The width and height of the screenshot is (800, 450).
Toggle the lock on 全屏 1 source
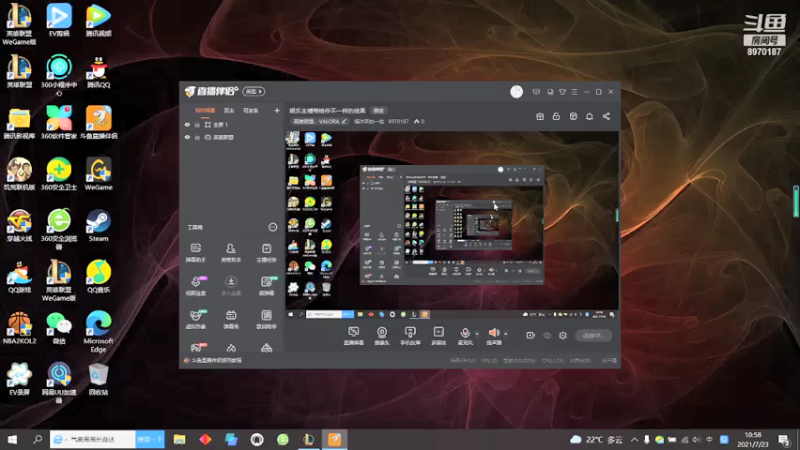(197, 124)
